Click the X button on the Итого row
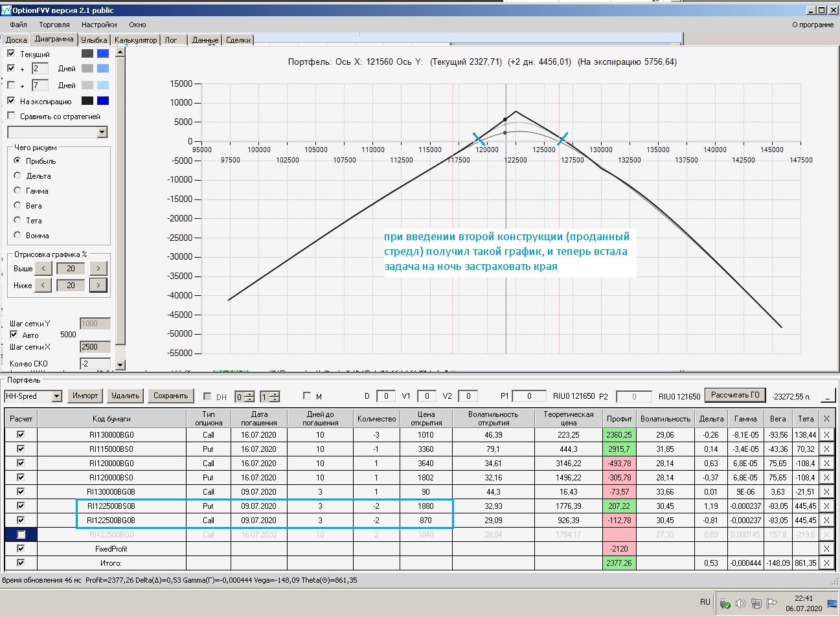The height and width of the screenshot is (617, 840). pos(826,563)
